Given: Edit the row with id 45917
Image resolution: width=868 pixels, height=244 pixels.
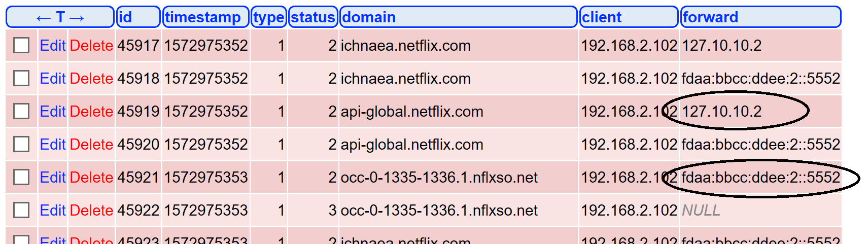Looking at the screenshot, I should [53, 46].
